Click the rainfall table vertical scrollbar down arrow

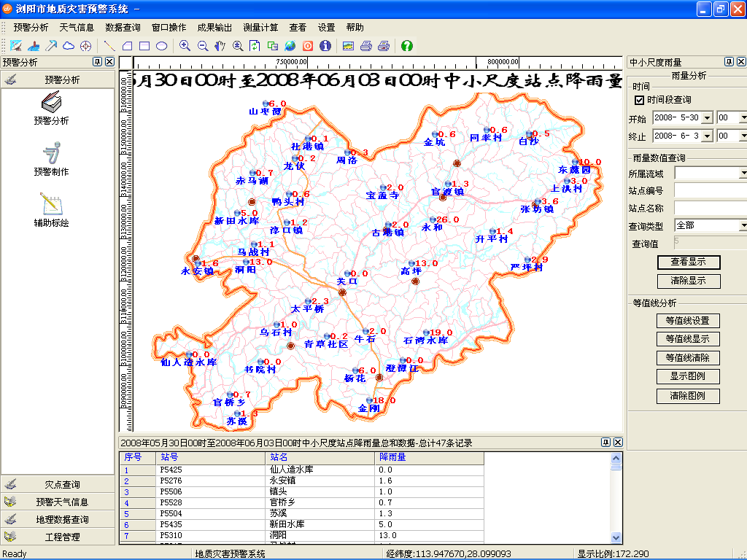coord(616,537)
